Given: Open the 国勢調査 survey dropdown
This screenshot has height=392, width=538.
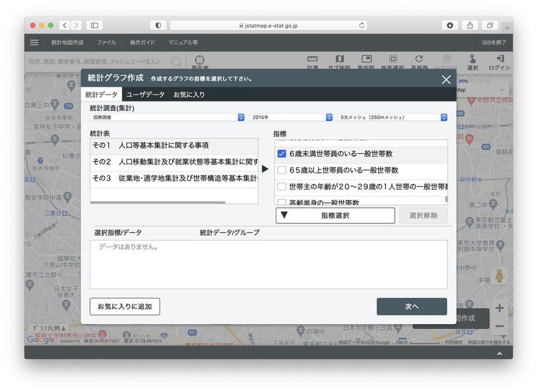Looking at the screenshot, I should pos(167,117).
